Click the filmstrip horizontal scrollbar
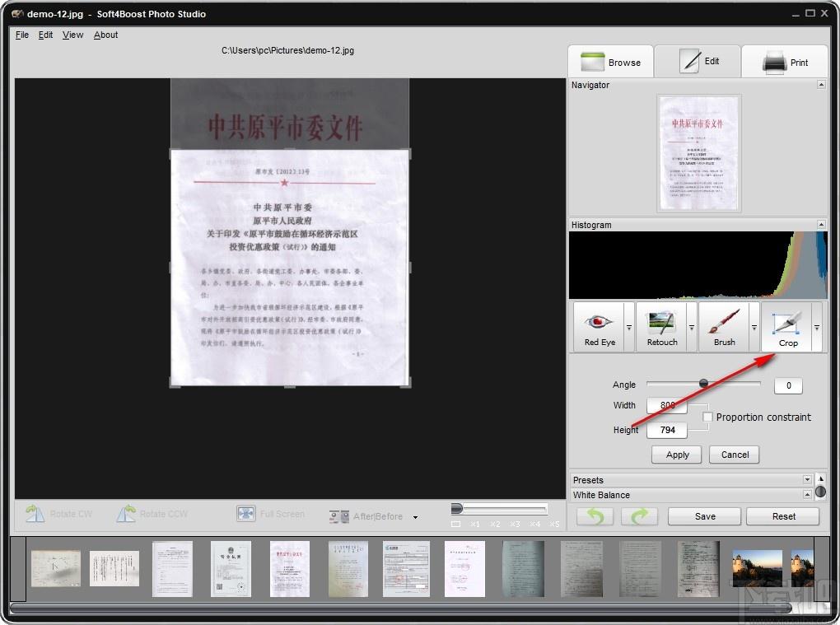Viewport: 840px width, 625px height. 401,608
